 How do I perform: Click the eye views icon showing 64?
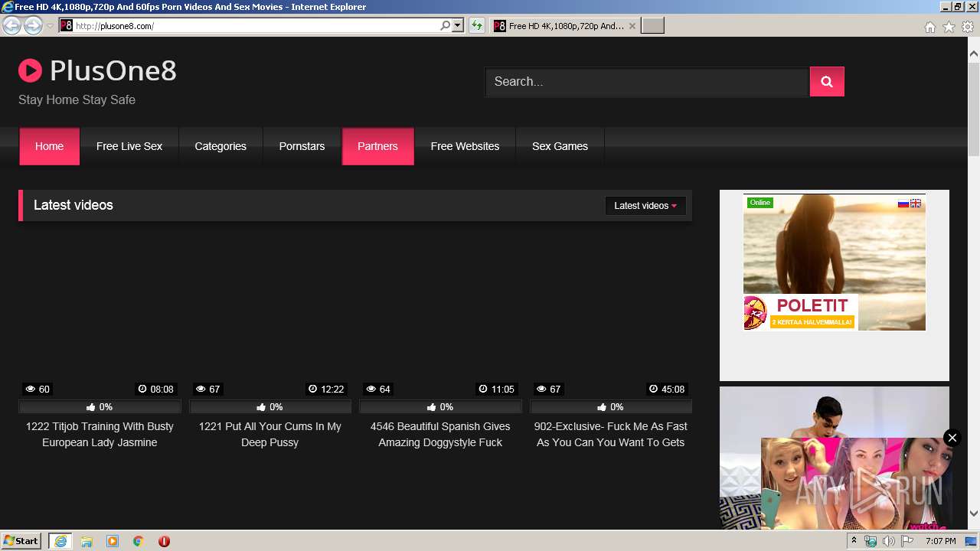tap(371, 390)
